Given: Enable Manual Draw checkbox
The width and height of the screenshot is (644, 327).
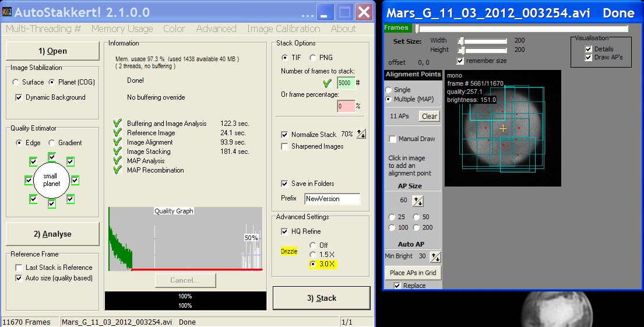Looking at the screenshot, I should (x=393, y=139).
